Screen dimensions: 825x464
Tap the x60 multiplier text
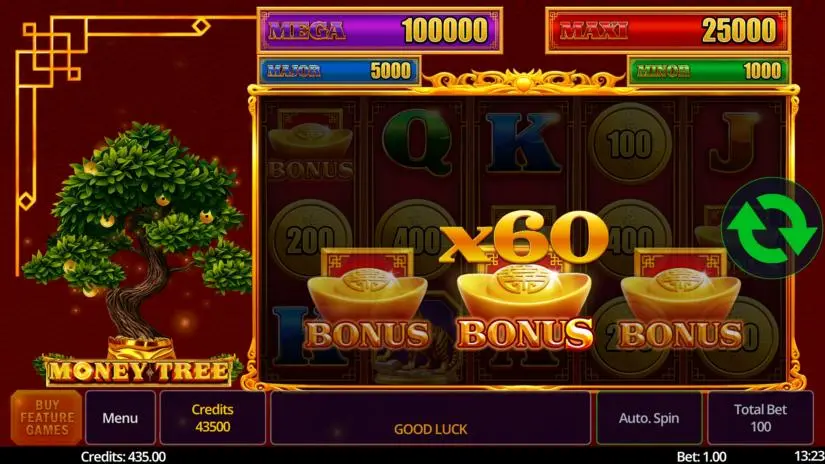pos(524,237)
